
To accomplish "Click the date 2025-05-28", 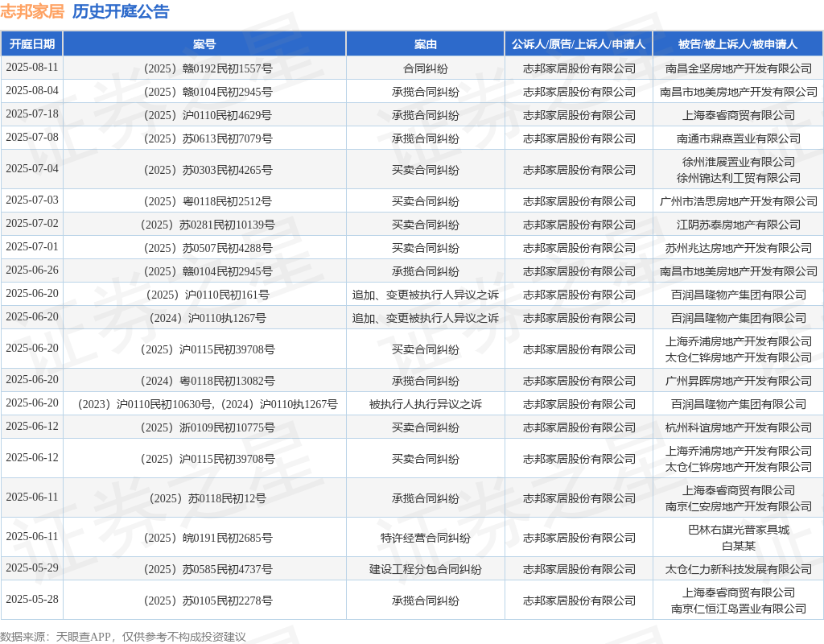I will click(x=32, y=599).
